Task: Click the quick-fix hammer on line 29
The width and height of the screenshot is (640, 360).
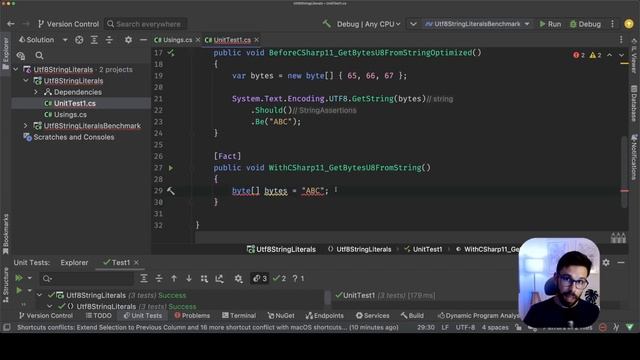Action: click(171, 191)
